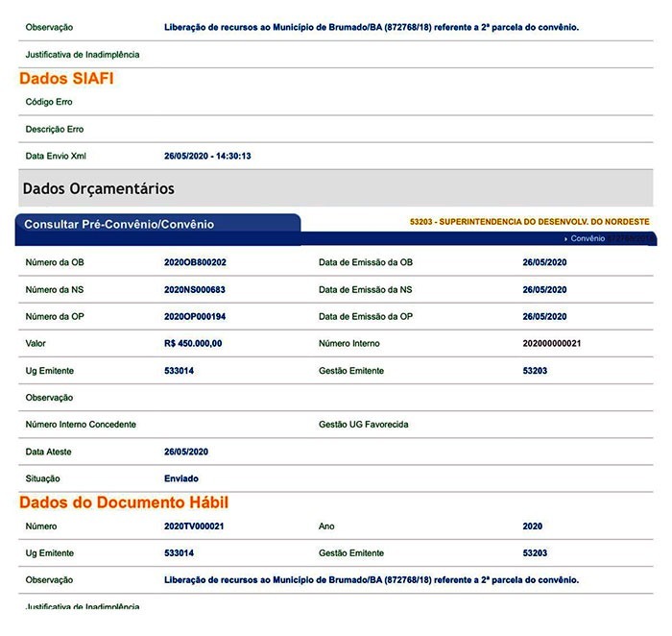Select the Situação value Enviado
This screenshot has width=672, height=636.
tap(181, 478)
